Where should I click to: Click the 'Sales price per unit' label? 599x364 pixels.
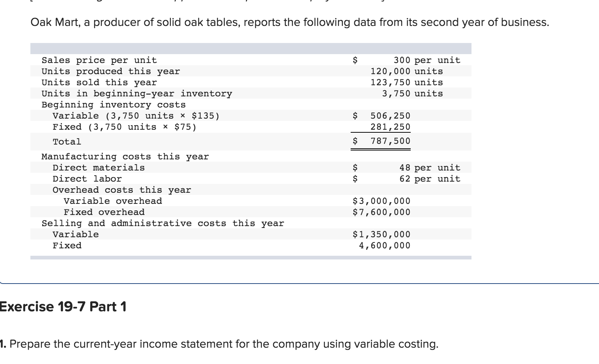pos(99,60)
